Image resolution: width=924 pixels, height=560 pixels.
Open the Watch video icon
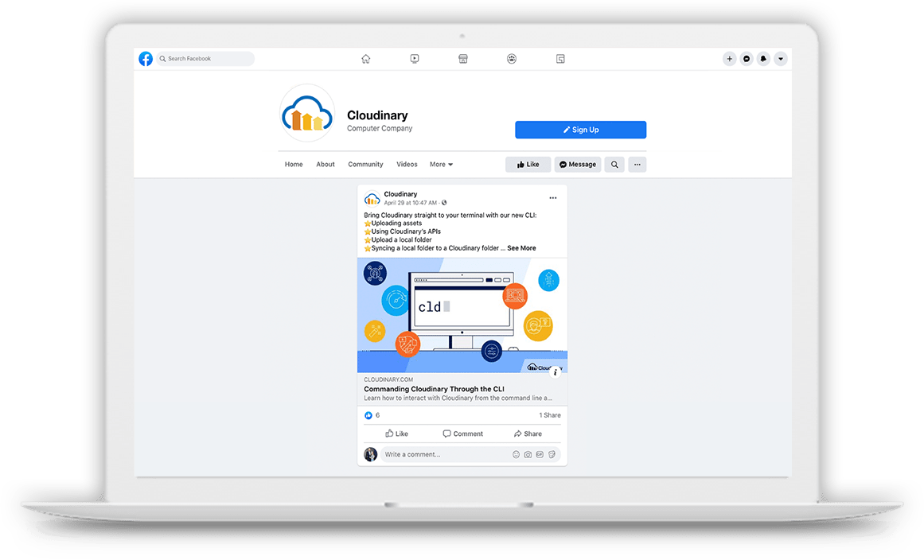pos(415,59)
